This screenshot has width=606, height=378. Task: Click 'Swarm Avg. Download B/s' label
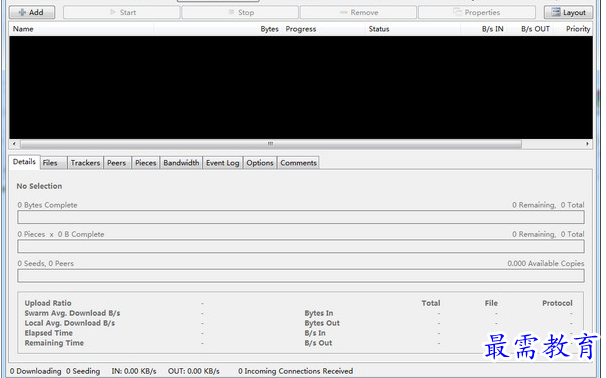click(x=72, y=313)
